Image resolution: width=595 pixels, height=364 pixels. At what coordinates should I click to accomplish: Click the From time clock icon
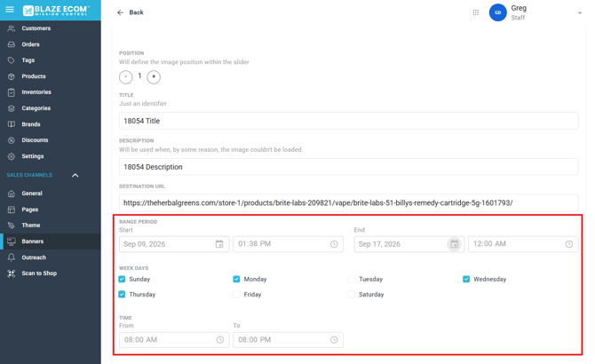220,340
